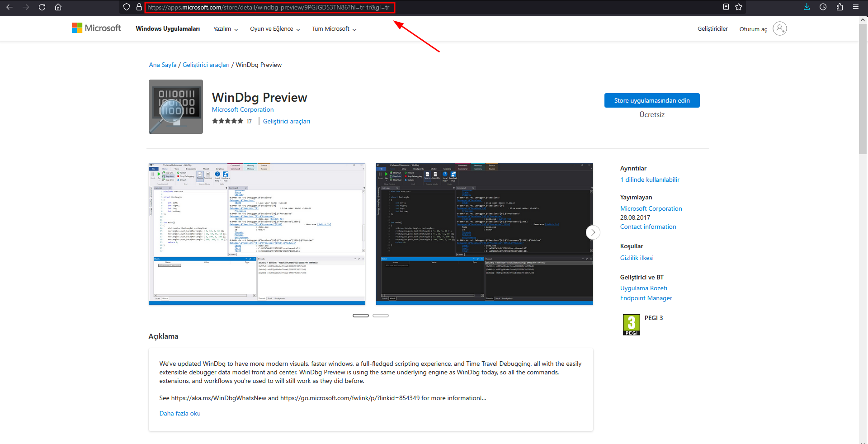Image resolution: width=868 pixels, height=444 pixels.
Task: Click the account avatar icon
Action: point(780,28)
